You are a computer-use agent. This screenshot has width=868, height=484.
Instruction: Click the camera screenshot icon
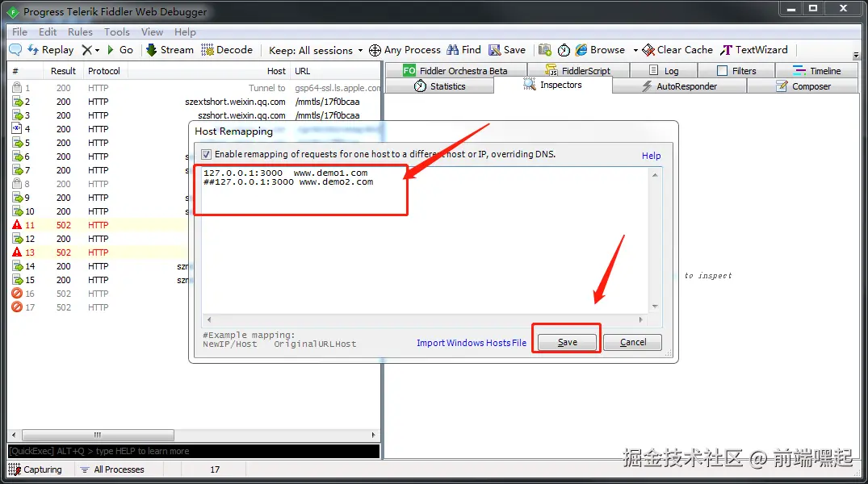(545, 50)
